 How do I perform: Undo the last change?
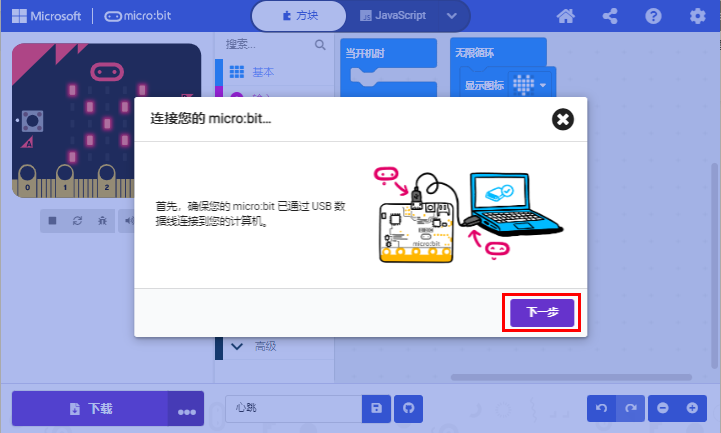601,408
